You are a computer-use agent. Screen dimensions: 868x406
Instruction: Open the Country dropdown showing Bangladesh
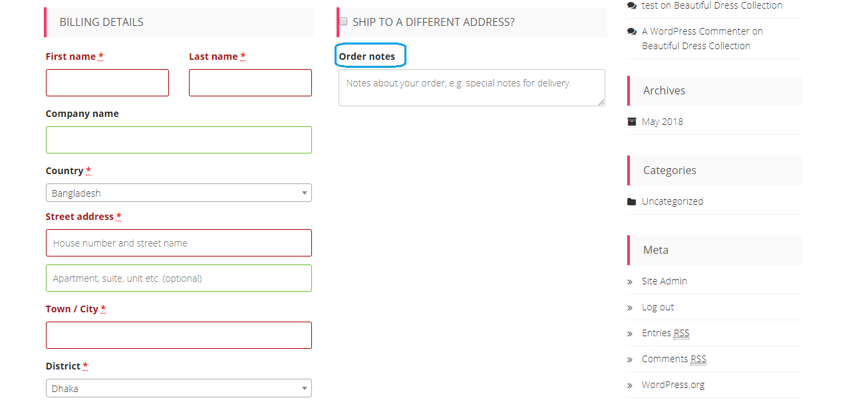[178, 193]
